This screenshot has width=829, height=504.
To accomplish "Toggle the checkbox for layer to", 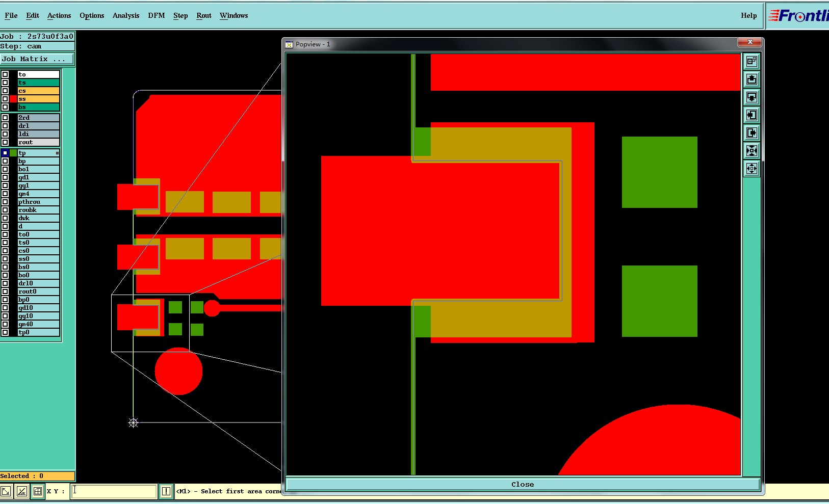I will point(5,74).
